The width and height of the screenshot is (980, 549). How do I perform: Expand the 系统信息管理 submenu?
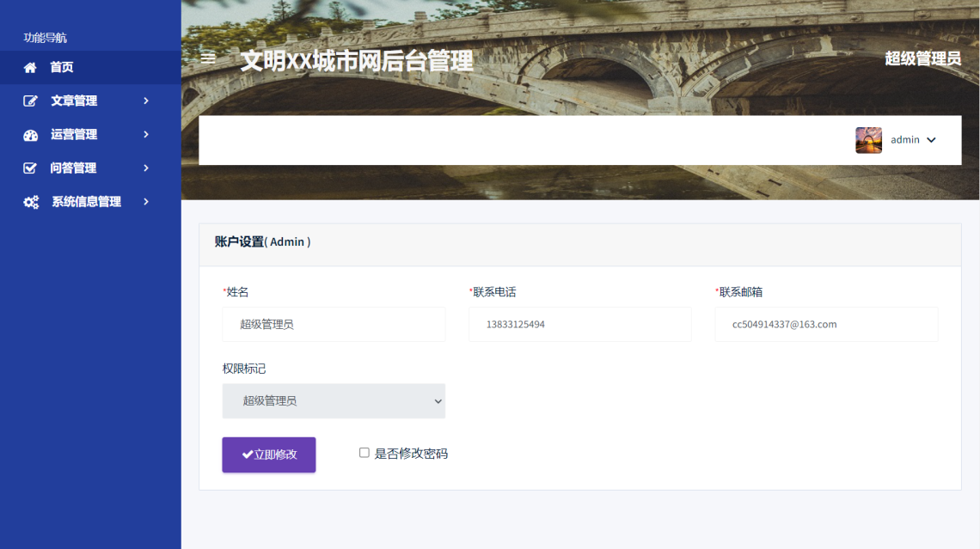[x=86, y=201]
